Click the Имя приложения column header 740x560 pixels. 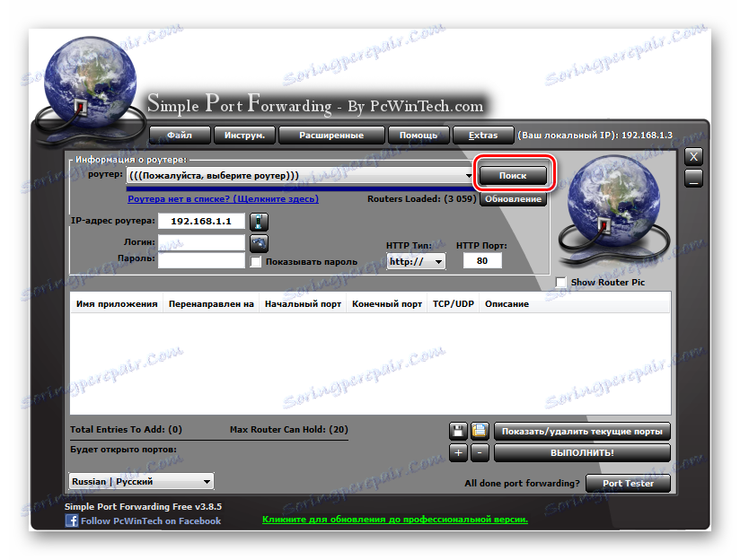click(x=117, y=304)
